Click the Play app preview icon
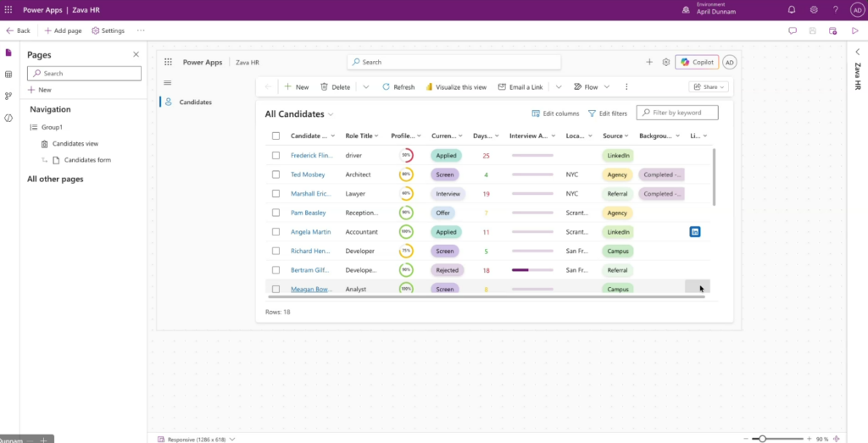This screenshot has width=868, height=443. [x=855, y=30]
